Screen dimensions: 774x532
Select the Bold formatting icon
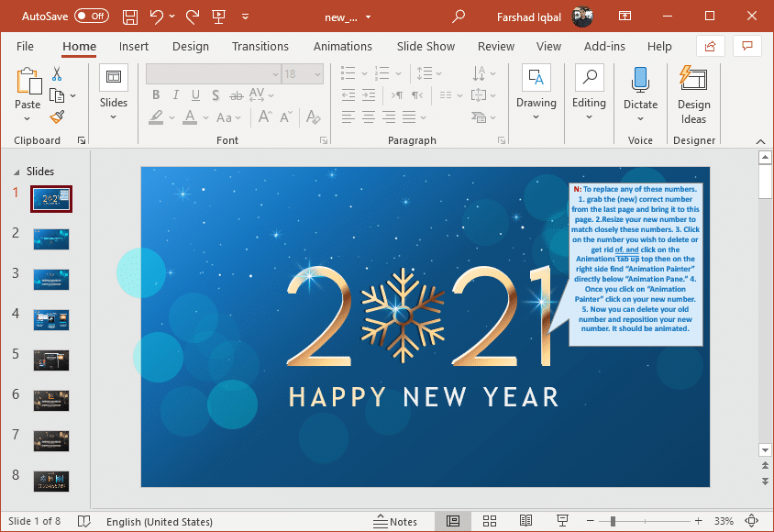pyautogui.click(x=156, y=94)
